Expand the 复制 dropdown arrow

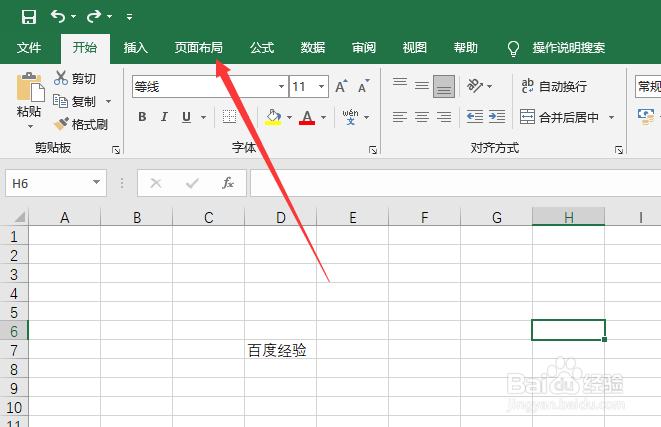(108, 102)
